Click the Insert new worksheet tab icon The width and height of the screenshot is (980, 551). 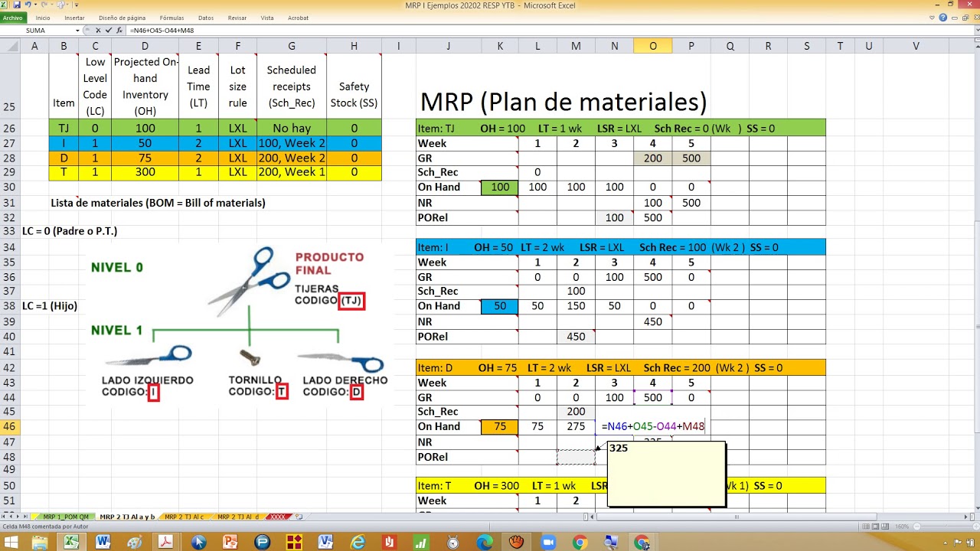tap(299, 517)
